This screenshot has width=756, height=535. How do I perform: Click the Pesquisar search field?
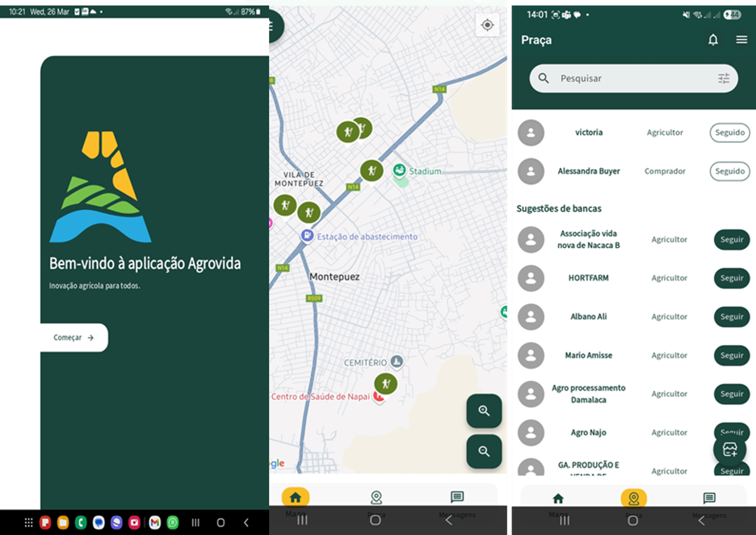(630, 78)
